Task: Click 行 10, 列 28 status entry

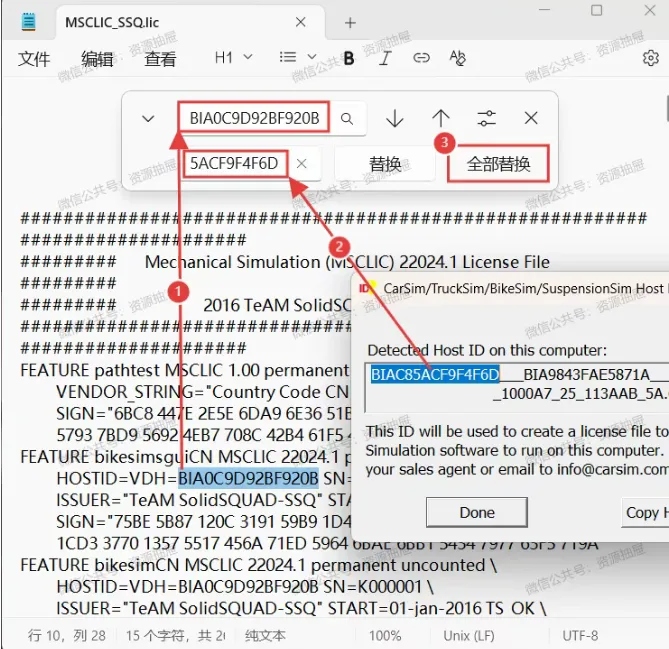Action: (67, 636)
